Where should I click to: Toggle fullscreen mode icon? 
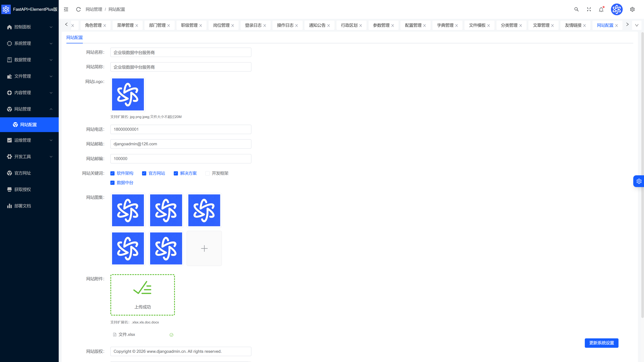589,9
